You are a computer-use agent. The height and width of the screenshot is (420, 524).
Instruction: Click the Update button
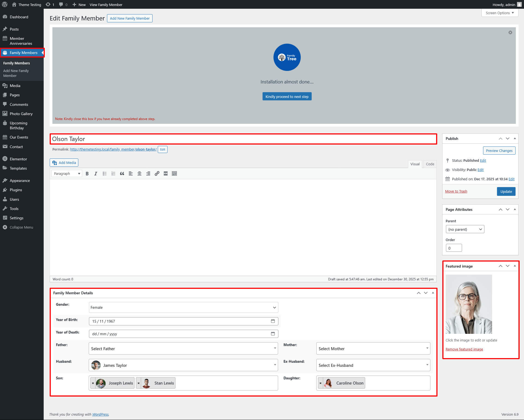[x=506, y=191]
